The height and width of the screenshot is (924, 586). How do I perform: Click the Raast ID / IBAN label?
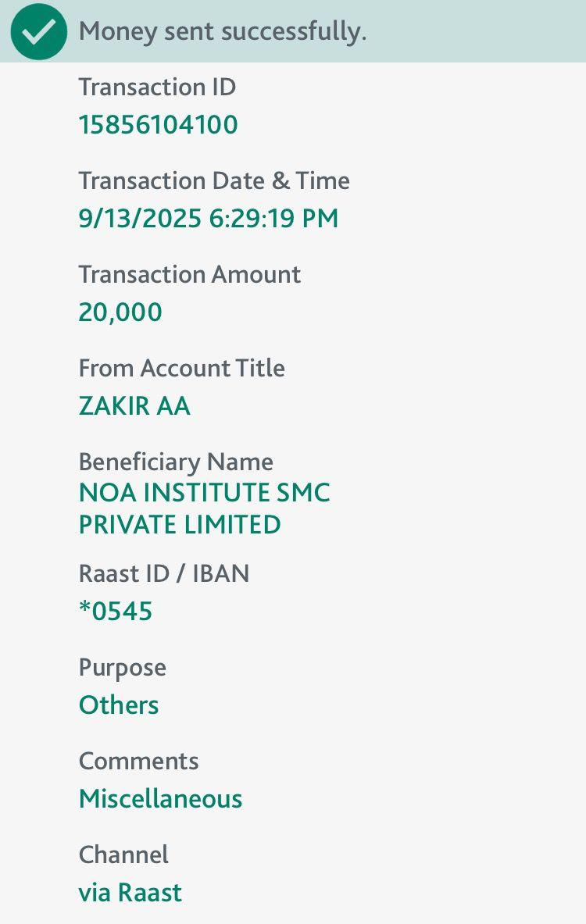pos(164,574)
